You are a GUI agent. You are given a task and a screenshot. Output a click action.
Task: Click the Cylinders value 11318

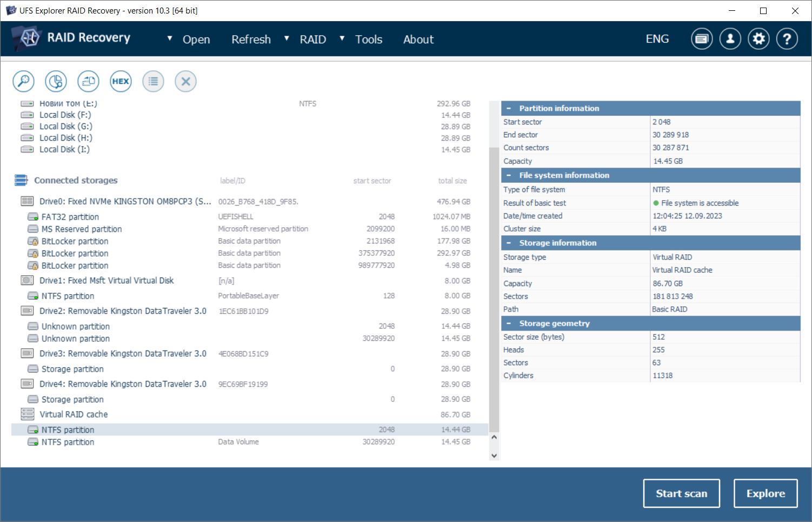click(662, 375)
